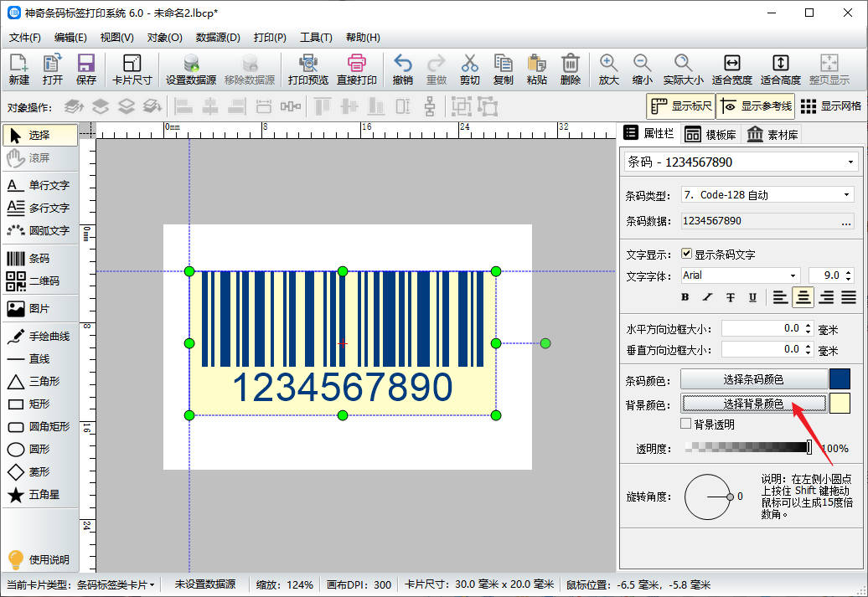Select the 五角星 star tool

[x=40, y=495]
